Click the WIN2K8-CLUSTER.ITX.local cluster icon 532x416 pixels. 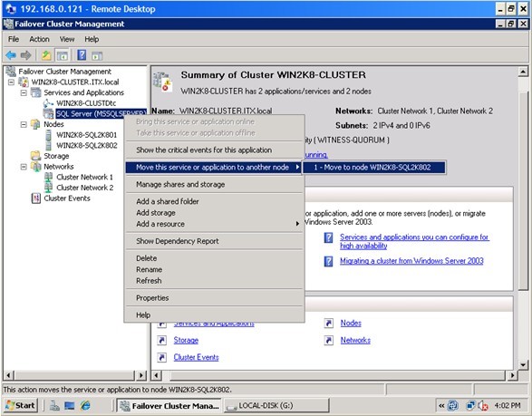point(24,82)
